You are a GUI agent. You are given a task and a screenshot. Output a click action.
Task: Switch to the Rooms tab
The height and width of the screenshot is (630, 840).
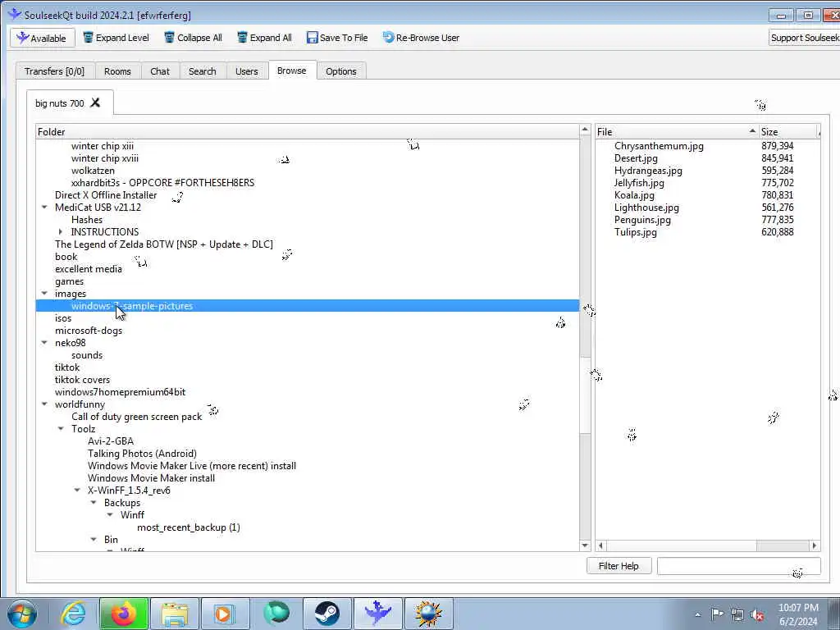tap(117, 71)
